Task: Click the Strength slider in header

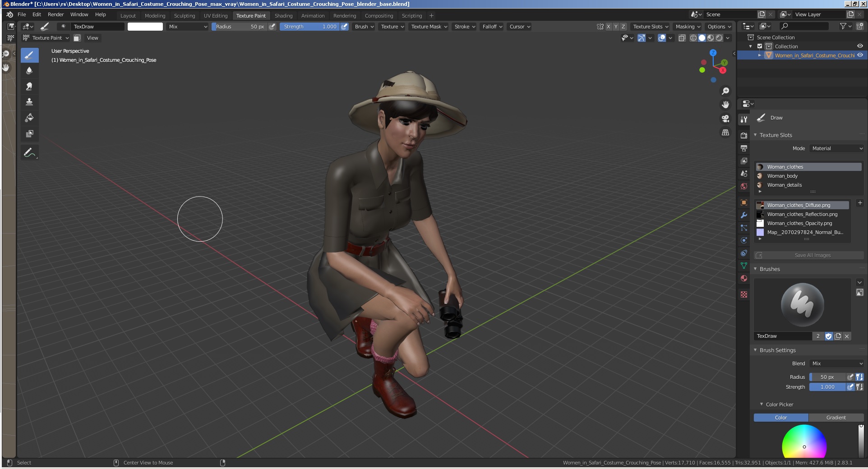Action: (310, 27)
